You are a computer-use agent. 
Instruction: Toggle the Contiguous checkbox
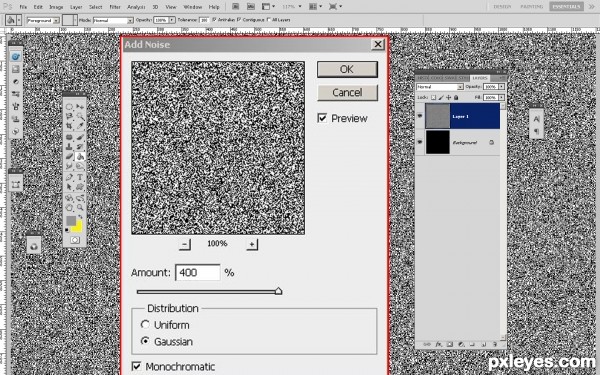[239, 19]
